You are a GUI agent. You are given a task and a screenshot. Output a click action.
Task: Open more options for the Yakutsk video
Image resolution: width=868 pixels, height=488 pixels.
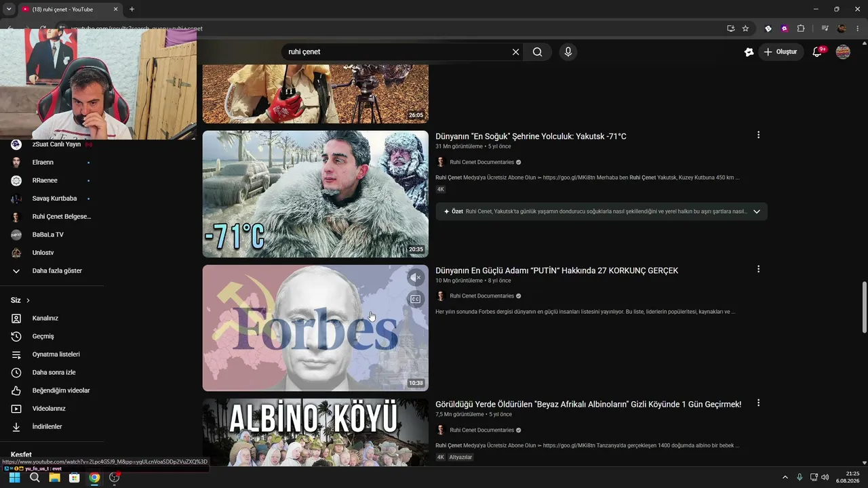point(758,135)
